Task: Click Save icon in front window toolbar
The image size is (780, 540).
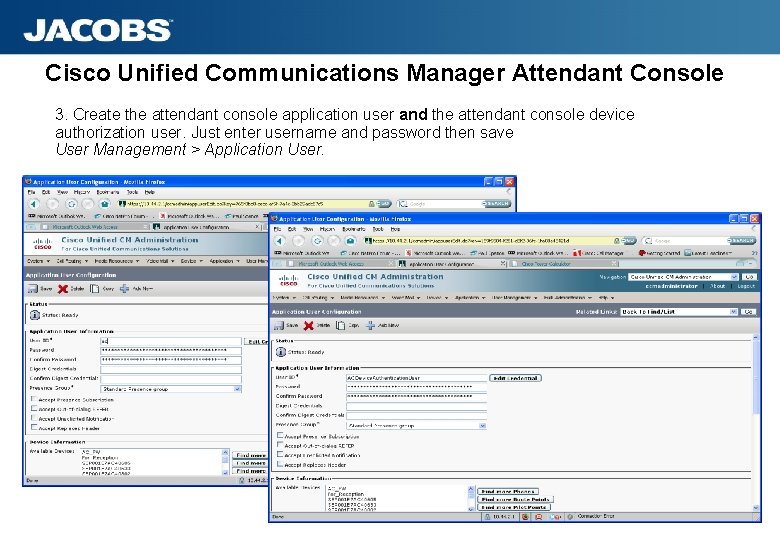Action: (x=279, y=325)
